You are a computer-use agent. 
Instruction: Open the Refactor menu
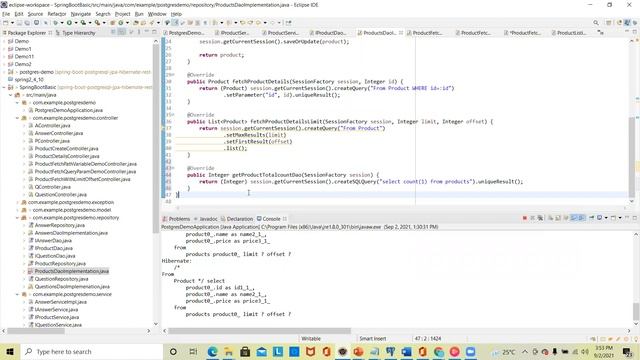(57, 14)
